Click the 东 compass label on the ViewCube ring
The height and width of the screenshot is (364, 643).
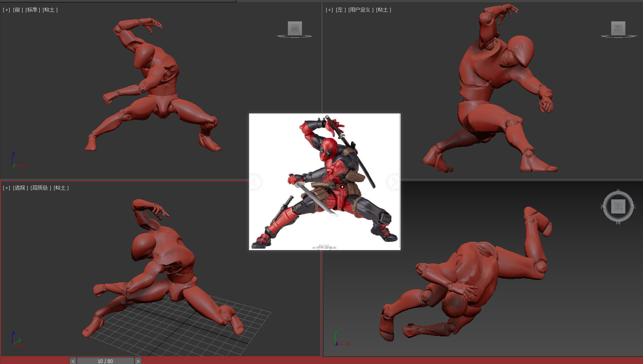click(633, 207)
